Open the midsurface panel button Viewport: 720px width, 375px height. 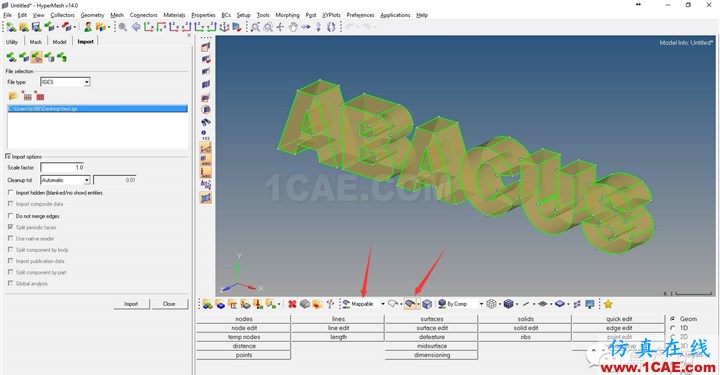point(432,346)
